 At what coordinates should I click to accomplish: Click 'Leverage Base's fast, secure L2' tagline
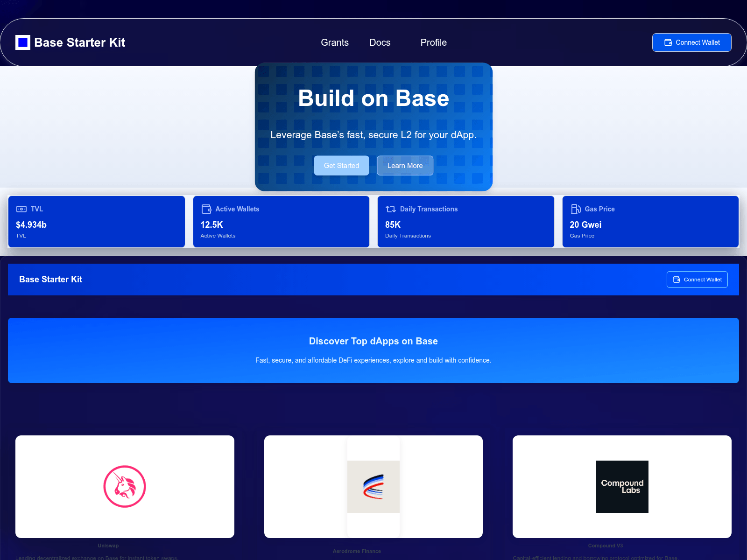coord(373,135)
